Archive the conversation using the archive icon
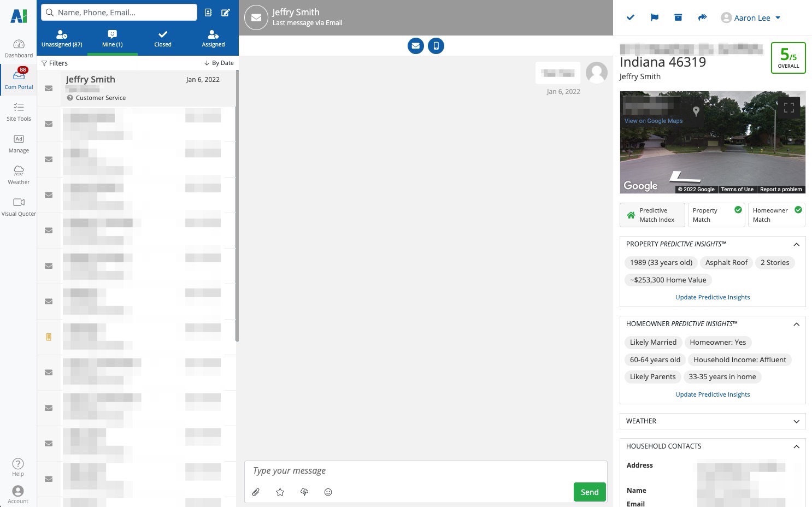Screen dimensions: 812x507 click(x=678, y=17)
